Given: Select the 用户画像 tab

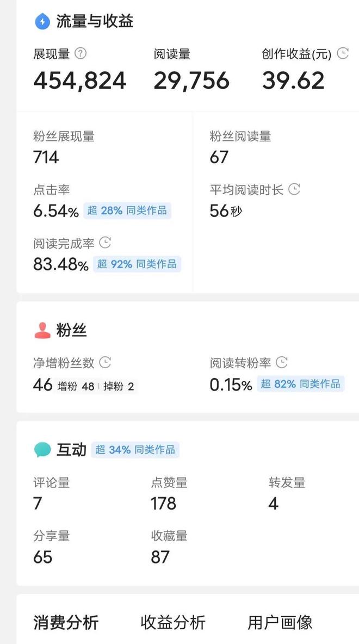Looking at the screenshot, I should (x=280, y=622).
